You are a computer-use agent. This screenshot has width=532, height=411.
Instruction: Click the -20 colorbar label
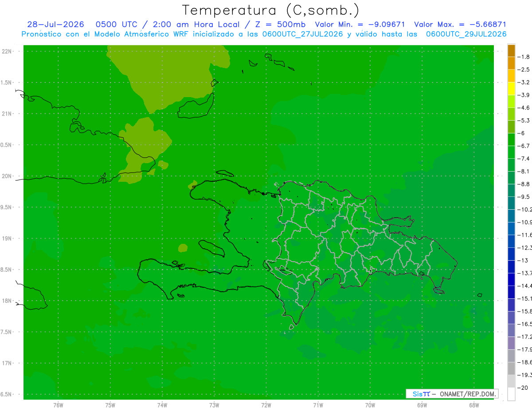point(523,388)
